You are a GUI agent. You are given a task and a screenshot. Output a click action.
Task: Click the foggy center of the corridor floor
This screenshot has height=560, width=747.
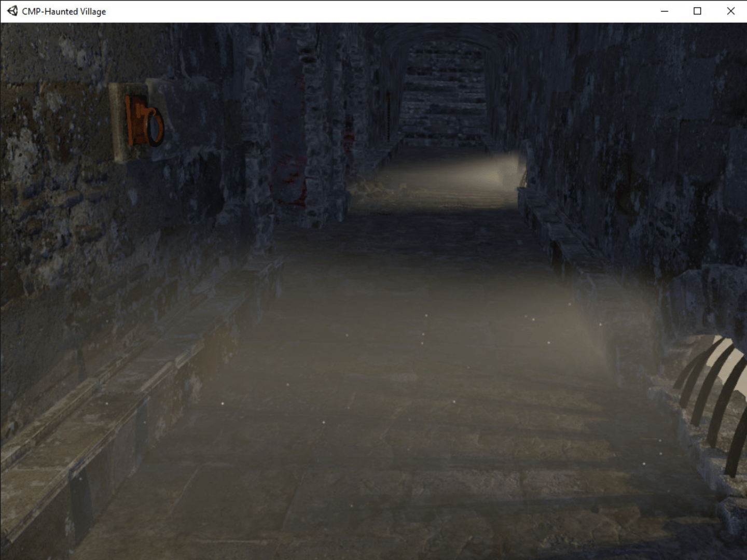[x=415, y=321]
